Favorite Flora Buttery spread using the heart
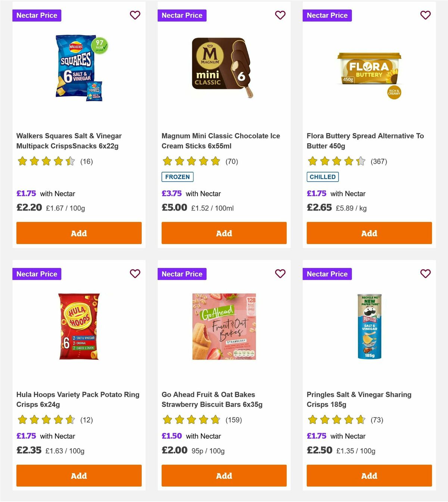 point(425,15)
